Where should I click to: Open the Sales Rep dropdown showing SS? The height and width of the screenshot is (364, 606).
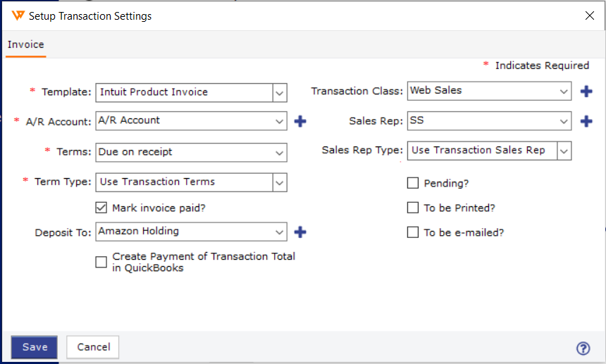click(x=489, y=121)
